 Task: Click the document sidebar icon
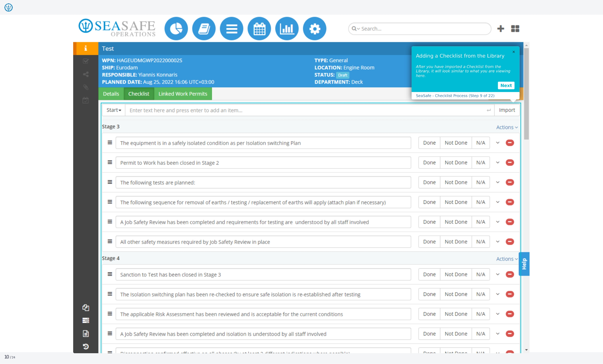tap(86, 334)
